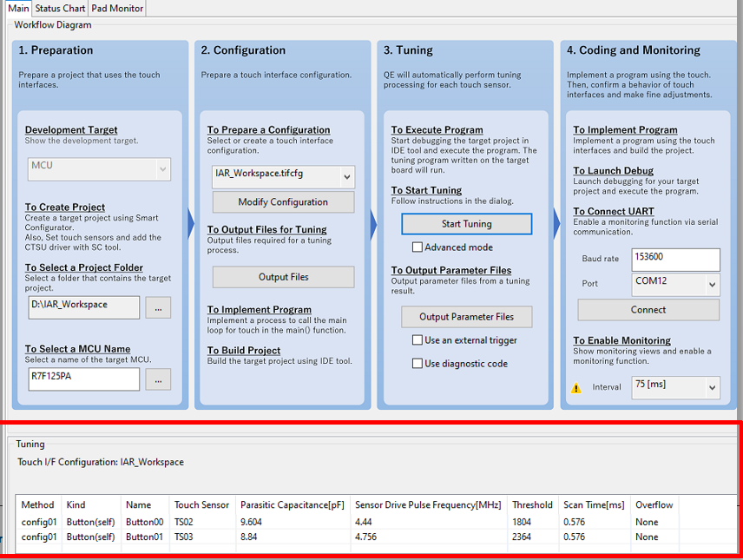Open MCU name picker ellipsis button

coord(157,379)
